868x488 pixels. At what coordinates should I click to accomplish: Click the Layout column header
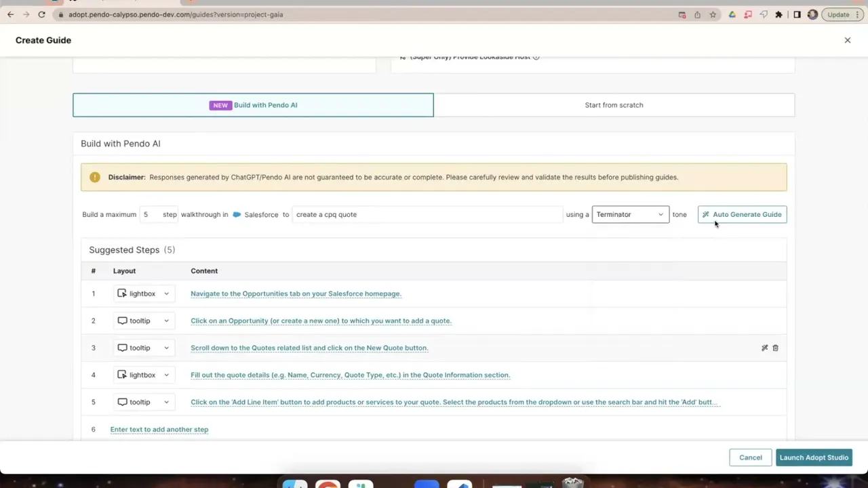(124, 271)
